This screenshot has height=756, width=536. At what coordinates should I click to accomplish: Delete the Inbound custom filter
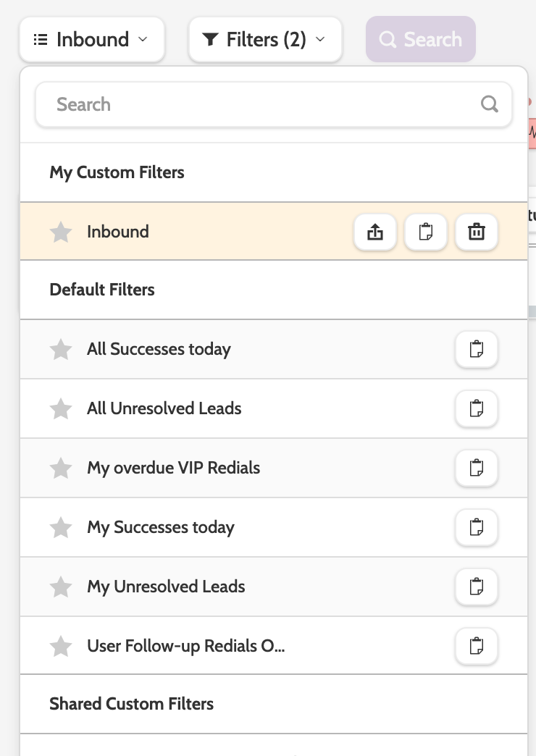(x=477, y=232)
